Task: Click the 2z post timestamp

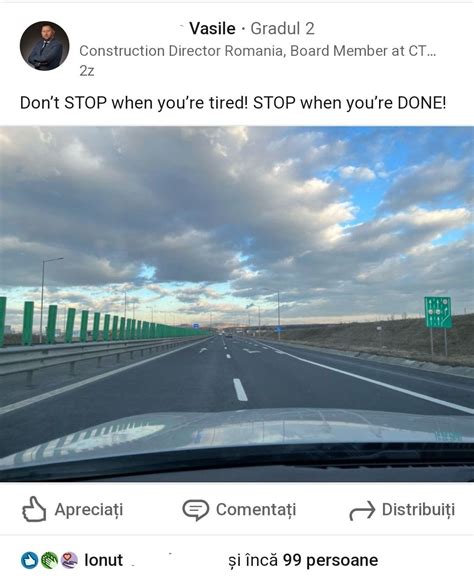Action: point(87,71)
